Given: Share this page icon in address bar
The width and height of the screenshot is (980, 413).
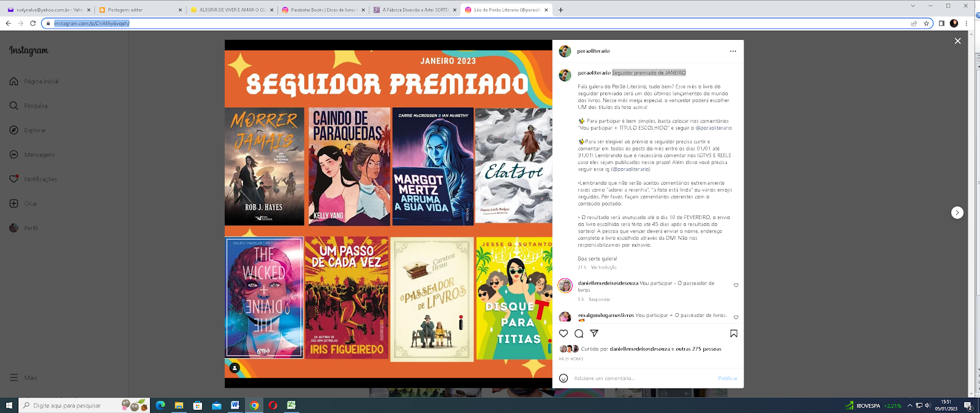Looking at the screenshot, I should [914, 23].
